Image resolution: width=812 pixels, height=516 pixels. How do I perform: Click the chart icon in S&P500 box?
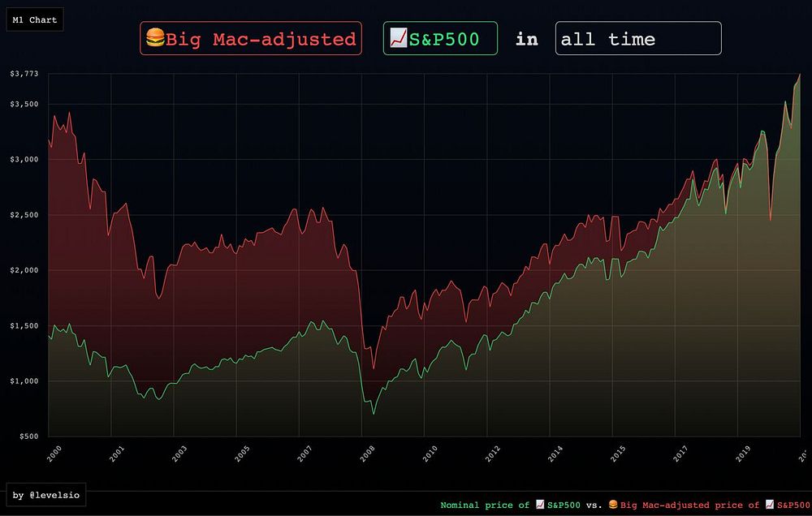398,38
